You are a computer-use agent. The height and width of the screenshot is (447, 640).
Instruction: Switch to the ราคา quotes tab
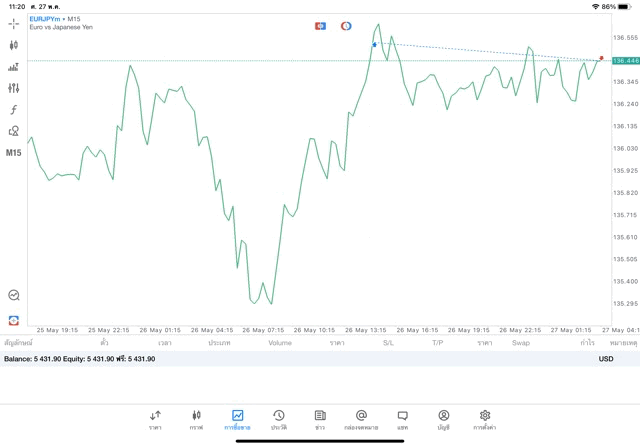(x=155, y=419)
